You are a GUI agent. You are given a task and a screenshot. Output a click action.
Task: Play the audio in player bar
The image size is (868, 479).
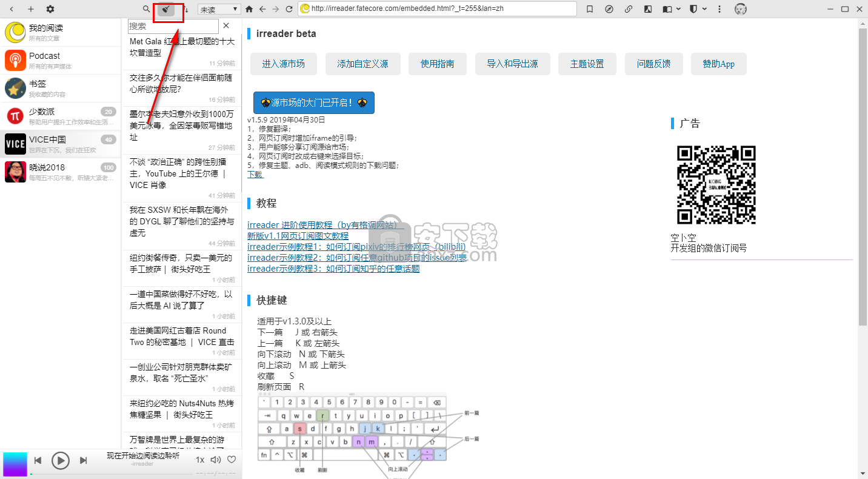click(x=60, y=461)
